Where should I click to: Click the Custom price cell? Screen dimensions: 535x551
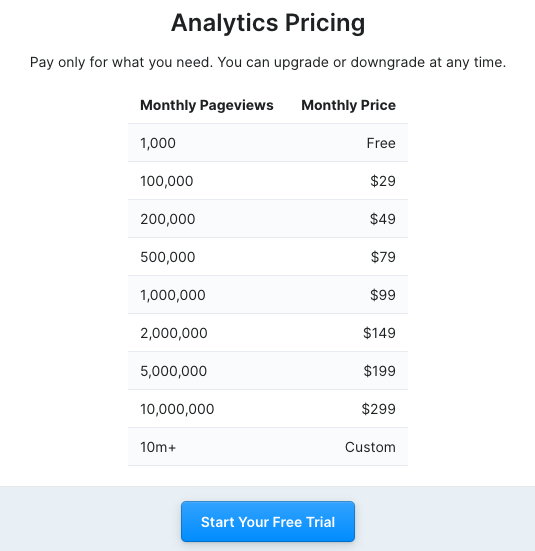coord(347,447)
